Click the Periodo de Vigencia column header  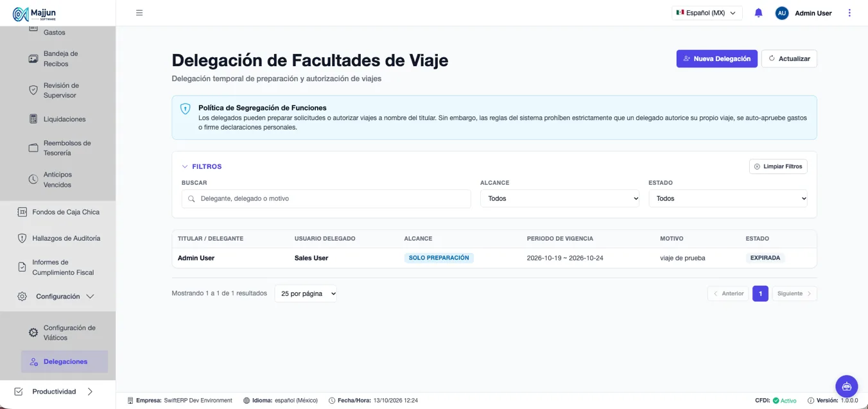[560, 238]
